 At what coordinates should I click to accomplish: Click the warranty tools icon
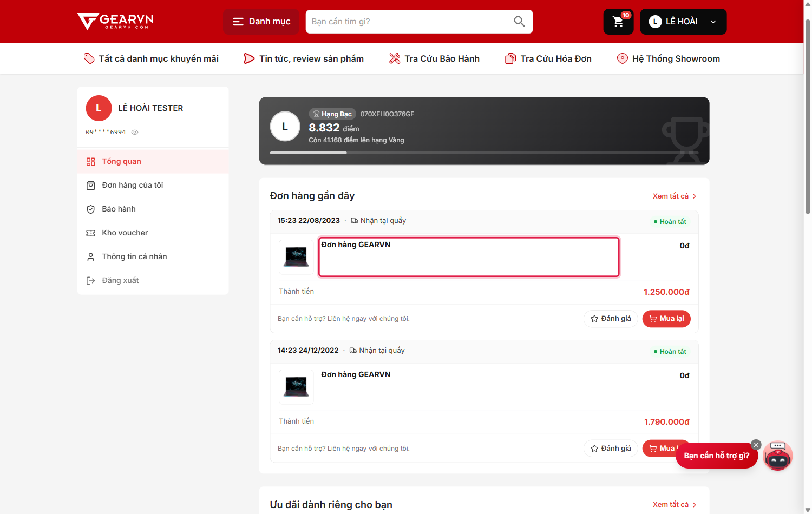(x=395, y=58)
